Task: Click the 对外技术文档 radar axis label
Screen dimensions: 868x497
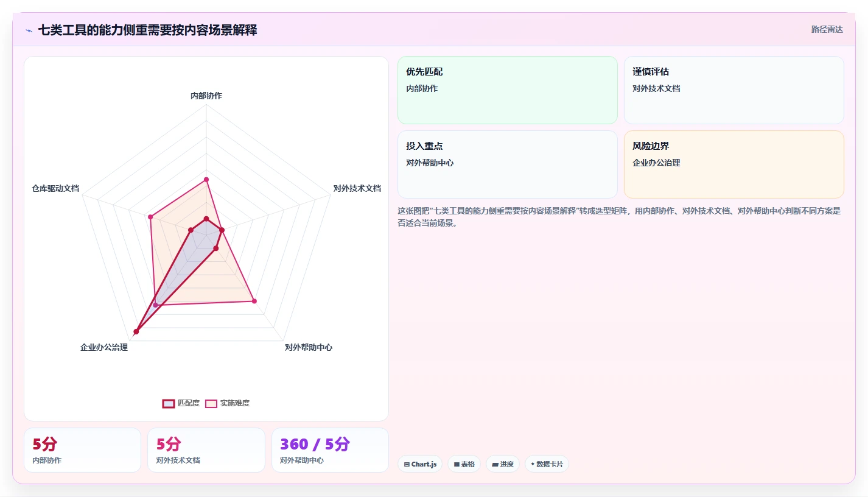Action: click(x=357, y=188)
